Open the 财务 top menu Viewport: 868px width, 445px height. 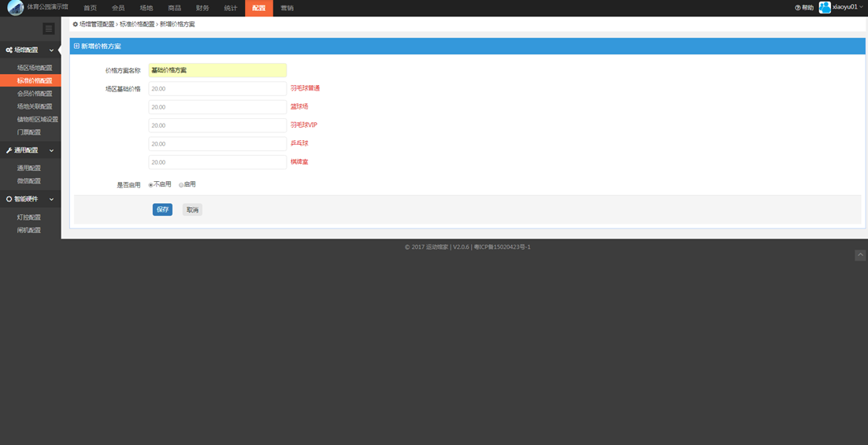tap(202, 9)
